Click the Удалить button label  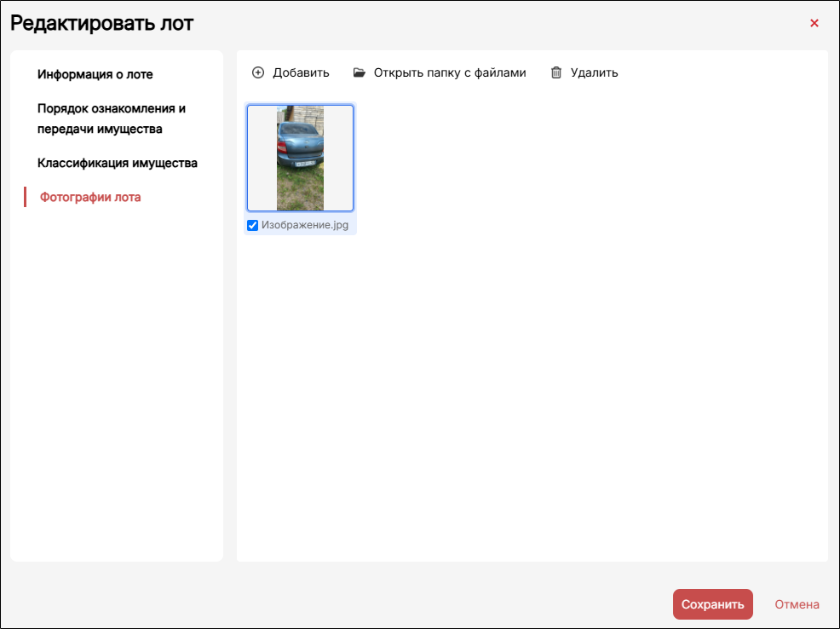click(594, 72)
